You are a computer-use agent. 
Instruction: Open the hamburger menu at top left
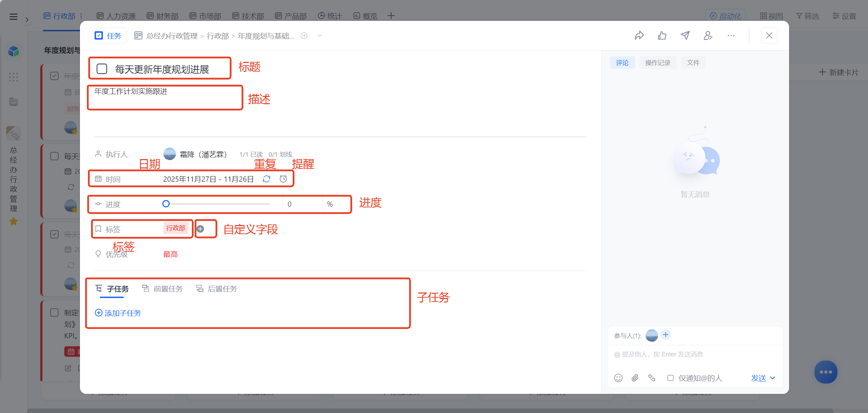14,16
